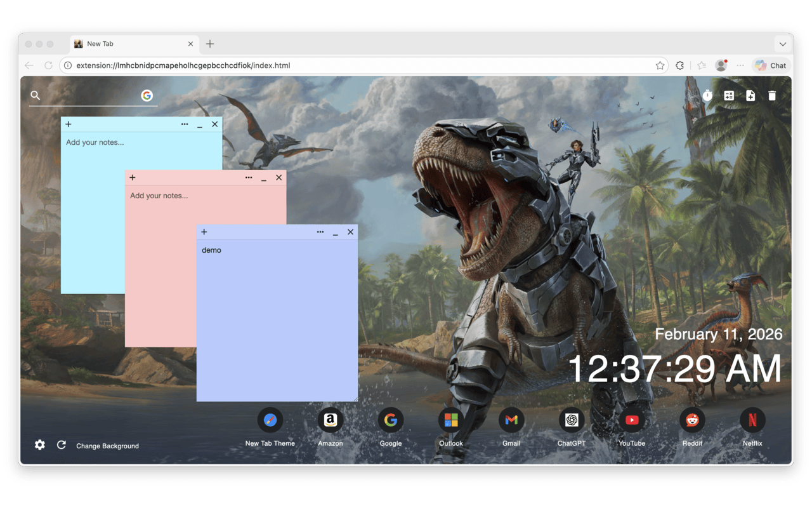Image resolution: width=812 pixels, height=508 pixels.
Task: Open the Favorites list
Action: 701,65
